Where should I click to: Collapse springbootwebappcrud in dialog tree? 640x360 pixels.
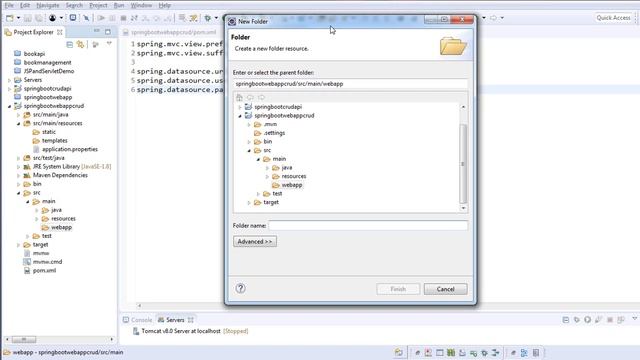click(240, 116)
